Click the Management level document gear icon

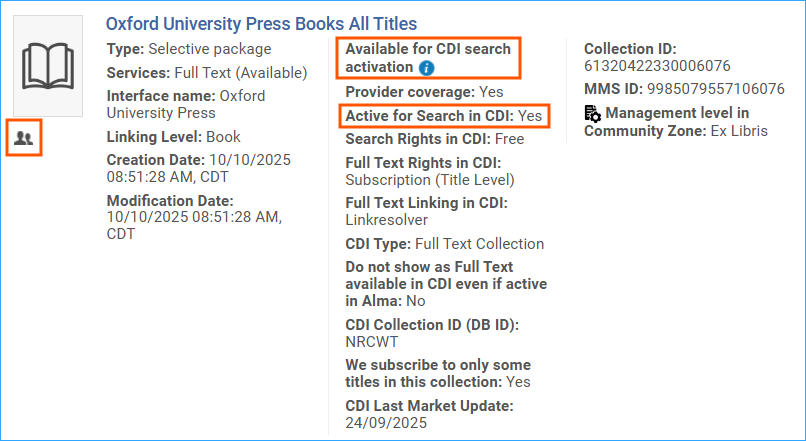(593, 114)
